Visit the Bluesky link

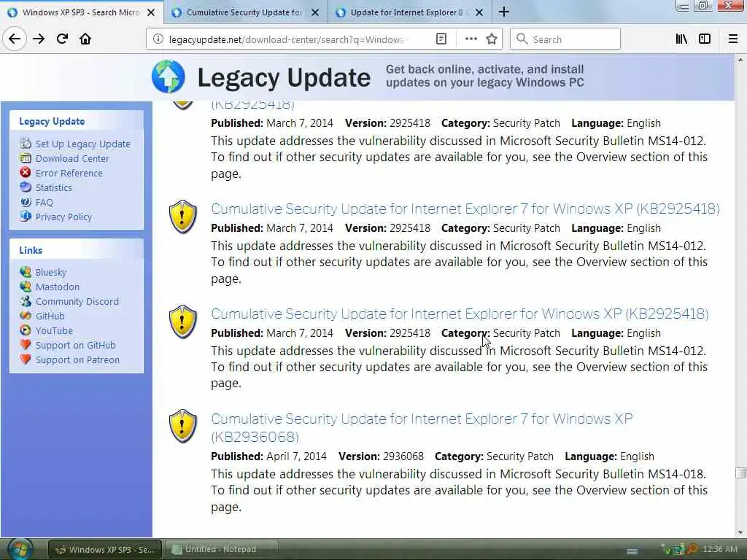pos(51,273)
